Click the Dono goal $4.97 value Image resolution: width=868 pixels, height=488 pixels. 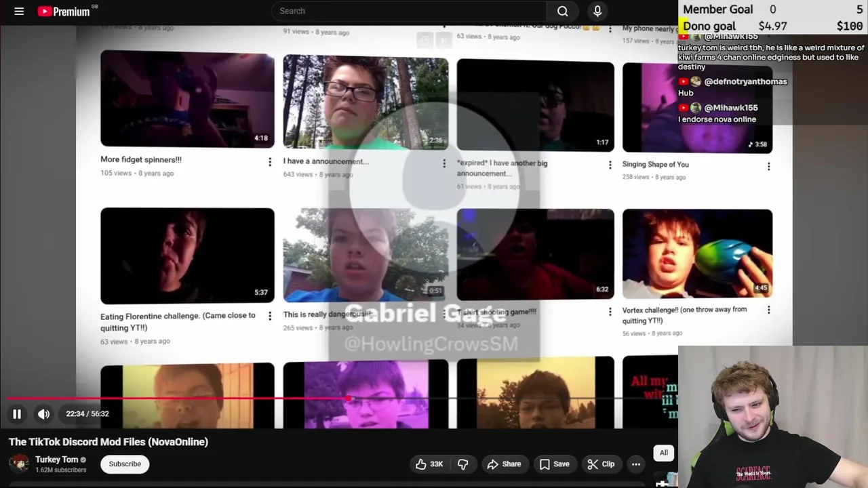tap(772, 26)
